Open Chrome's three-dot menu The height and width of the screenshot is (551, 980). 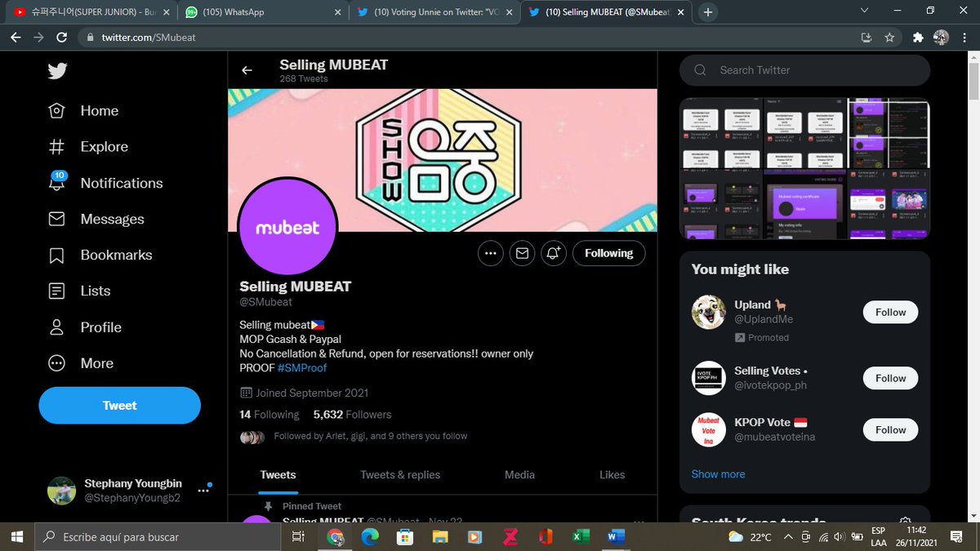[964, 38]
